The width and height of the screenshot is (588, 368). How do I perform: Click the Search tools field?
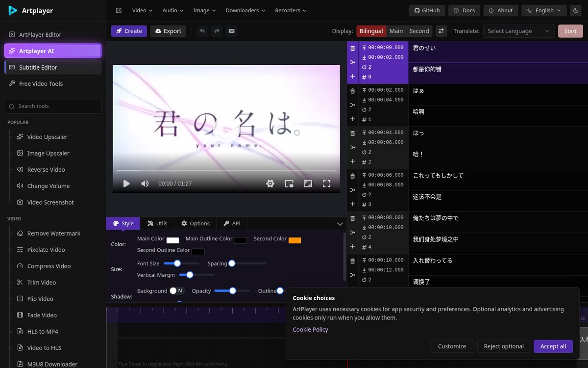53,106
